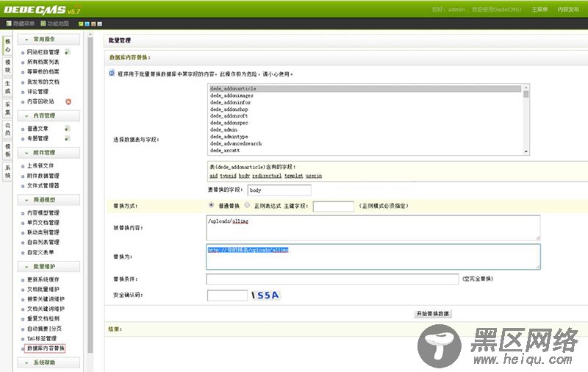This screenshot has width=588, height=372.
Task: Open 所有档案列表 link
Action: point(43,62)
